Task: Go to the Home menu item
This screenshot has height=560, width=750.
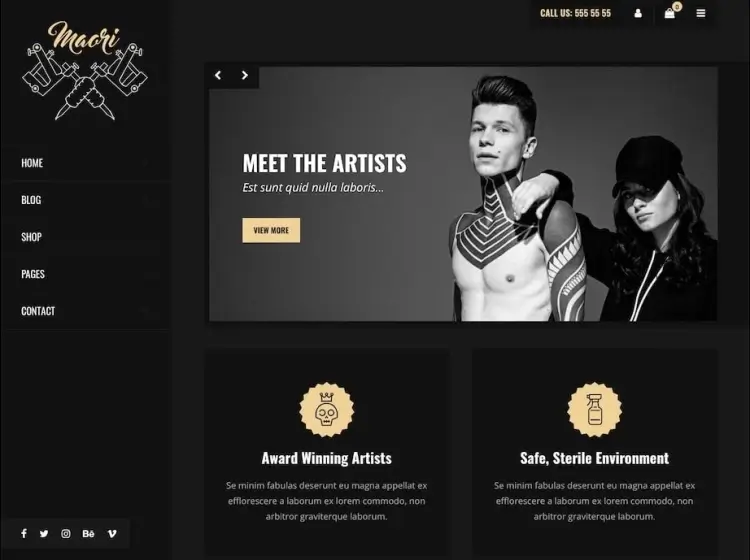Action: point(32,163)
